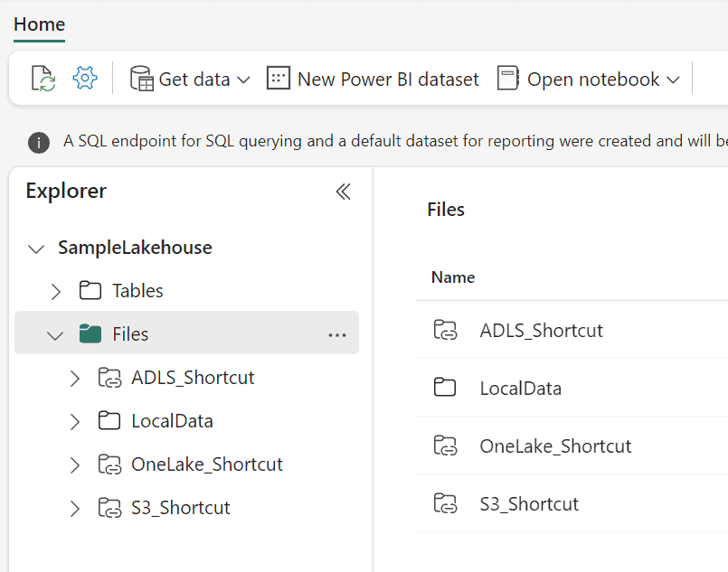728x572 pixels.
Task: Click the New Power BI dataset icon
Action: pyautogui.click(x=279, y=78)
